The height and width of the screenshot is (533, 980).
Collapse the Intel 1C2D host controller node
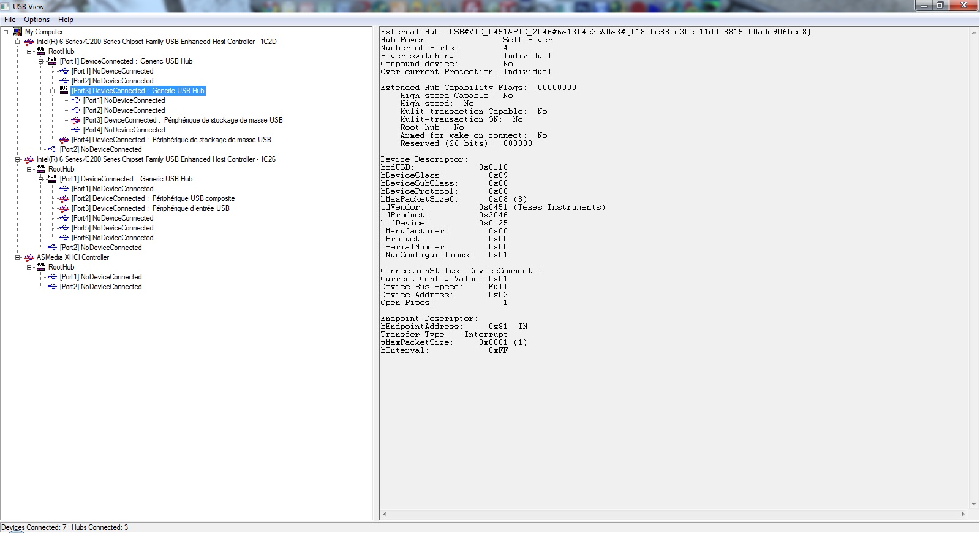tap(18, 42)
